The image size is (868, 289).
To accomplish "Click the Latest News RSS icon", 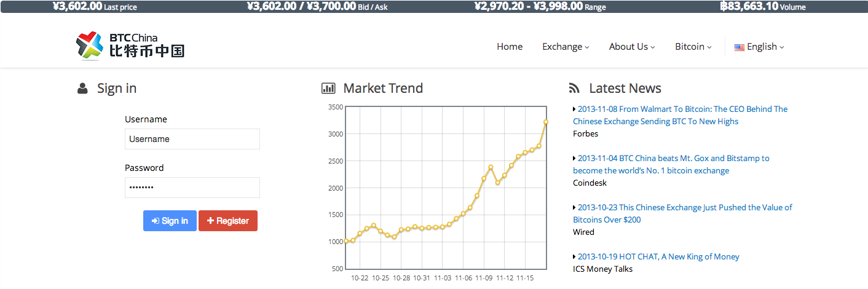I will (x=574, y=89).
